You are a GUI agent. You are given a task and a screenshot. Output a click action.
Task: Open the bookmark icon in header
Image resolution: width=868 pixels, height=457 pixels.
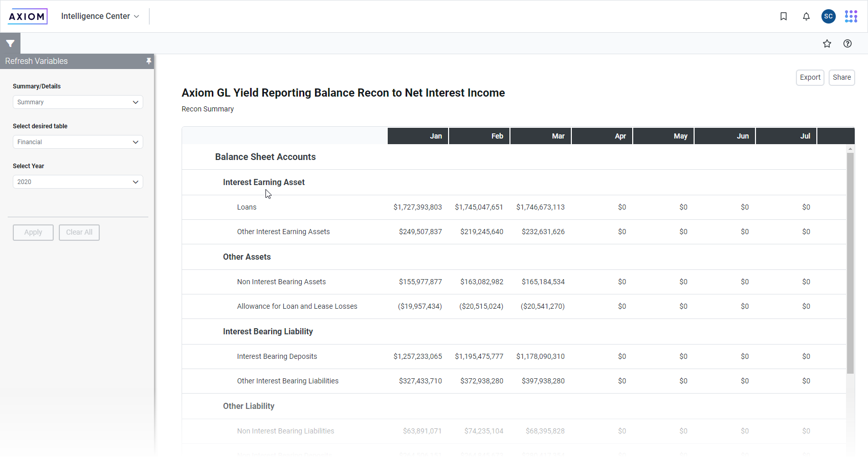pyautogui.click(x=784, y=16)
